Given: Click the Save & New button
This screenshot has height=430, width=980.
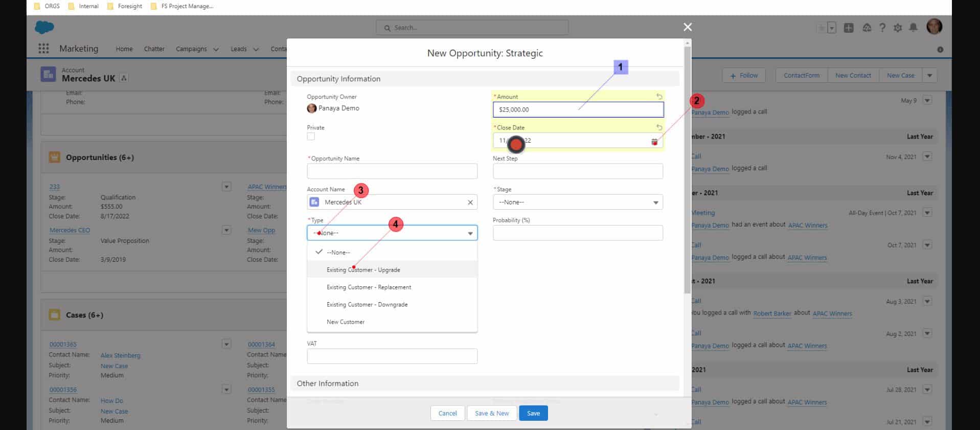Looking at the screenshot, I should (x=492, y=413).
